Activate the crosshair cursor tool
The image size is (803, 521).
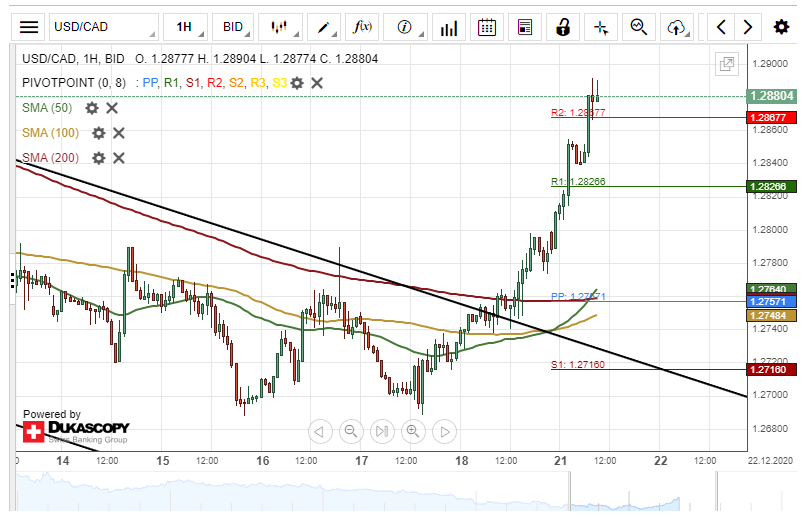click(601, 27)
